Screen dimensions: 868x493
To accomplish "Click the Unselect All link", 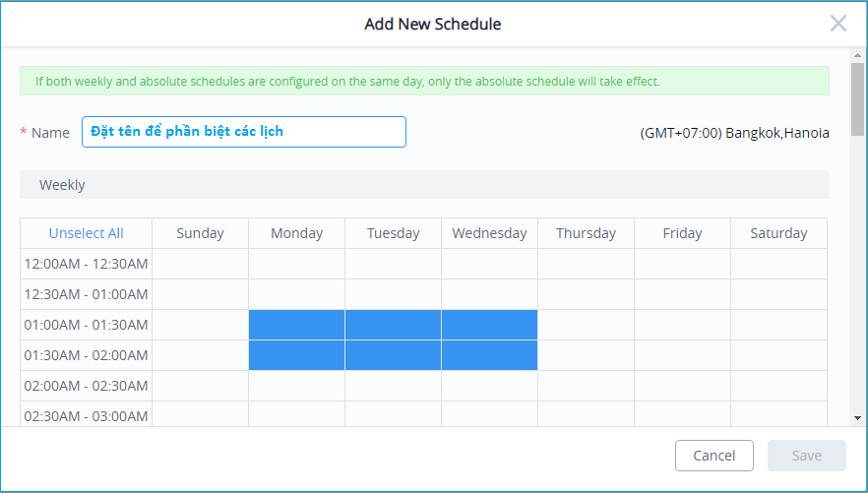I will click(x=86, y=233).
